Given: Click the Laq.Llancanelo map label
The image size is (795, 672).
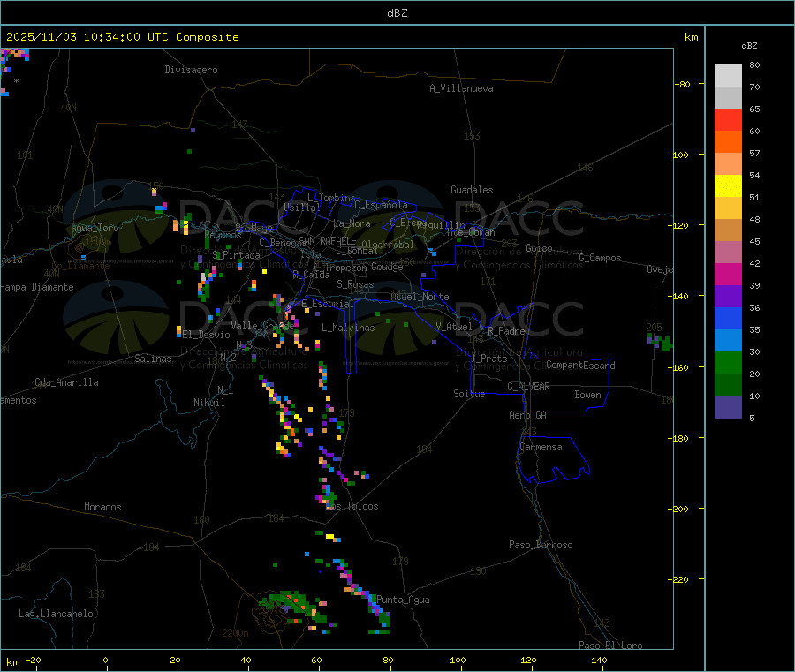Looking at the screenshot, I should (x=56, y=614).
